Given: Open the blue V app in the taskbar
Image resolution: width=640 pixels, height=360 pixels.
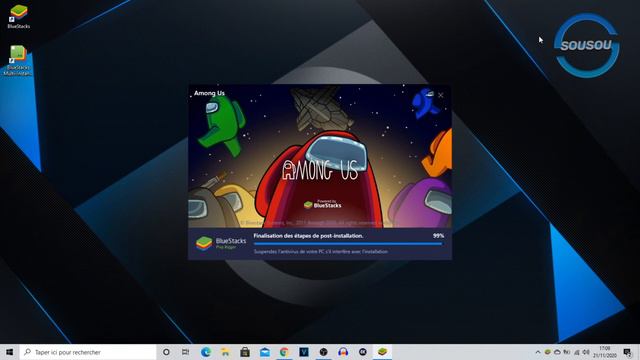Looking at the screenshot, I should (x=304, y=352).
